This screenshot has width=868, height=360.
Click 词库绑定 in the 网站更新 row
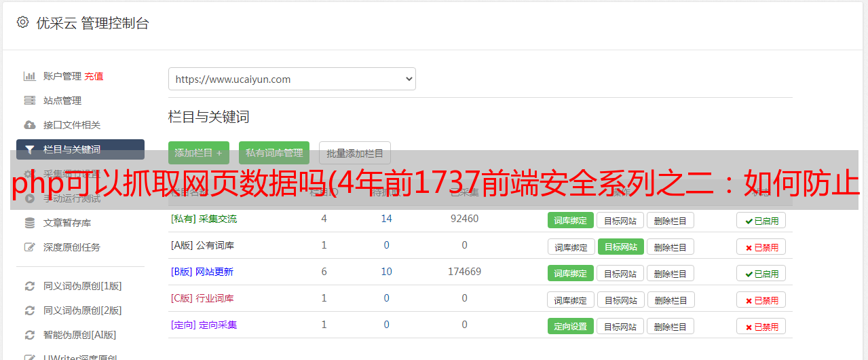[x=571, y=273]
